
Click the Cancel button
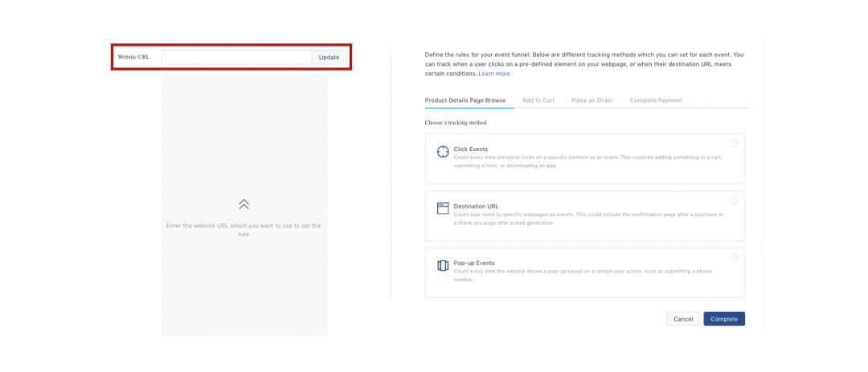pos(683,319)
